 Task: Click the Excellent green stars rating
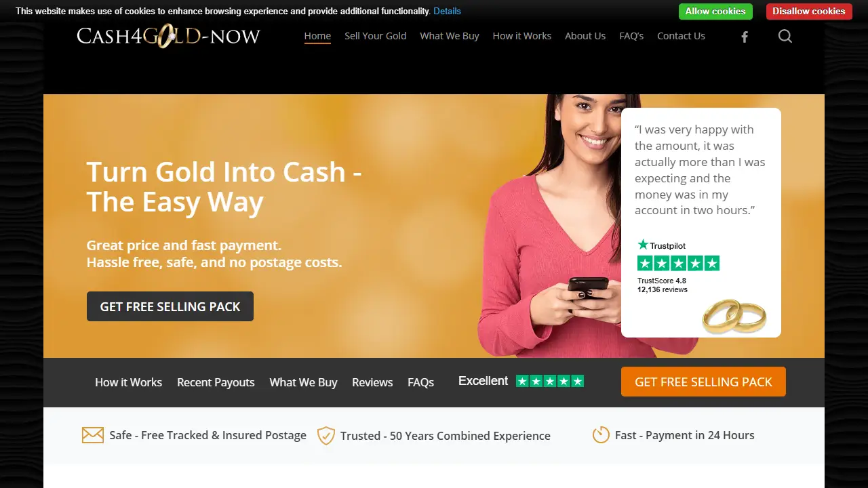click(550, 381)
